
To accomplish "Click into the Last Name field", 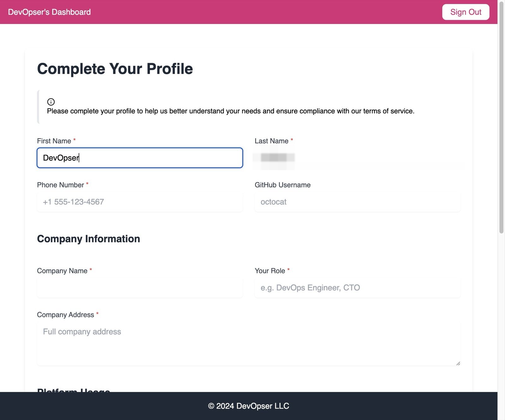I will tap(357, 158).
